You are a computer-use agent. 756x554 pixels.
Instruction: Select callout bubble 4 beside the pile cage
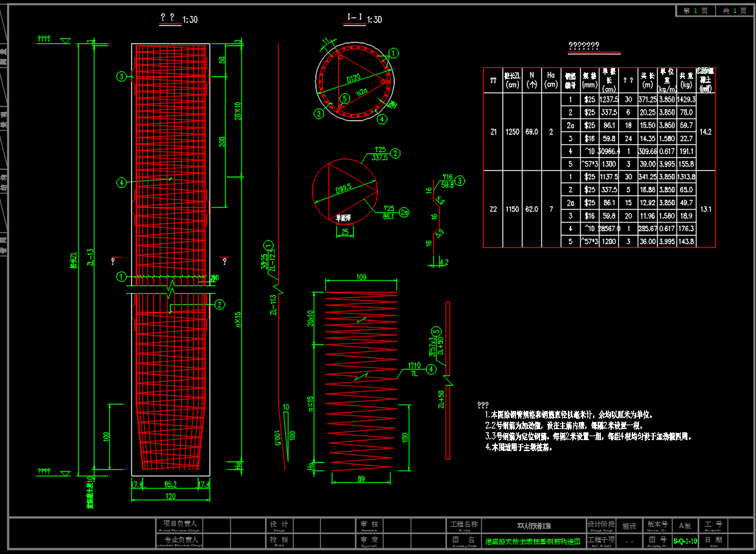[121, 183]
